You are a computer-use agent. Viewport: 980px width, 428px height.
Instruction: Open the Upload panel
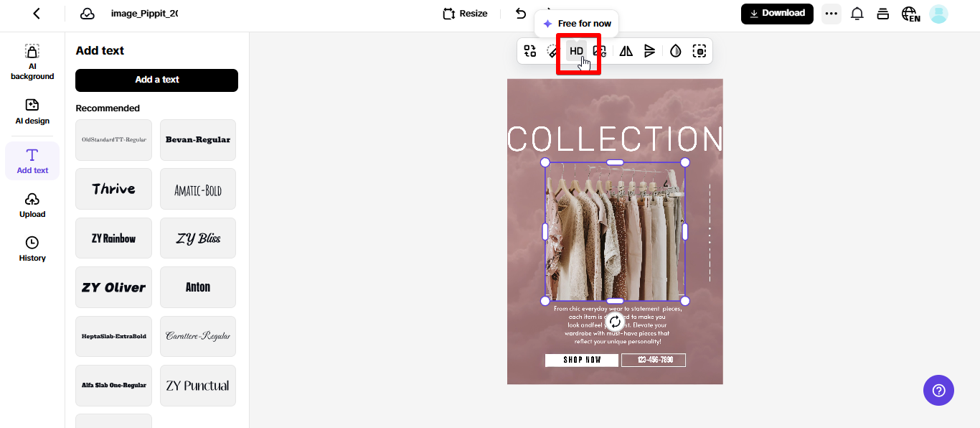(32, 205)
